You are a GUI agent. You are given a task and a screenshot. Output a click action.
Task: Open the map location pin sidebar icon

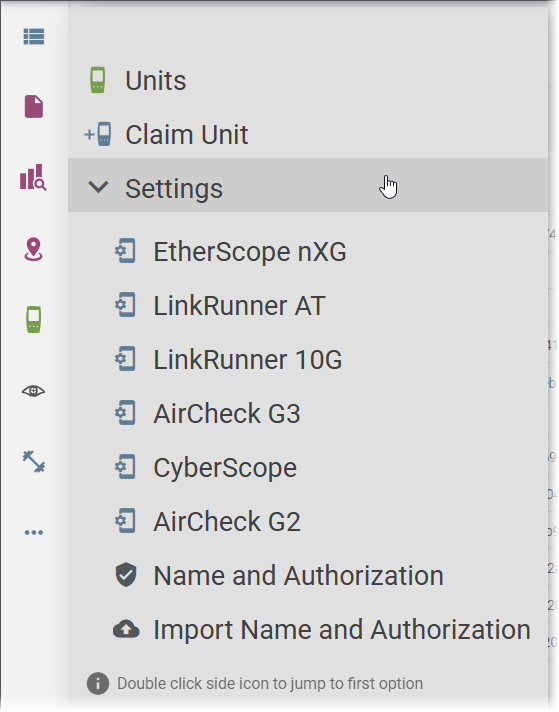coord(33,249)
